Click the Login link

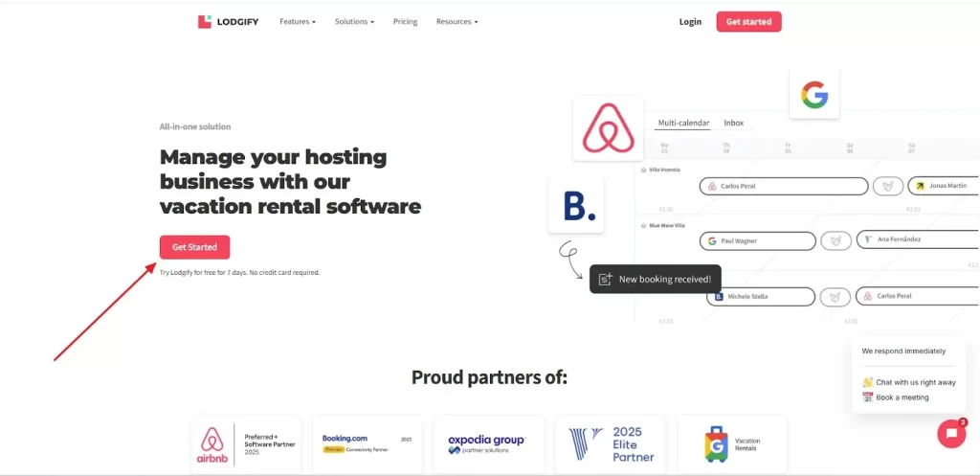(x=690, y=21)
